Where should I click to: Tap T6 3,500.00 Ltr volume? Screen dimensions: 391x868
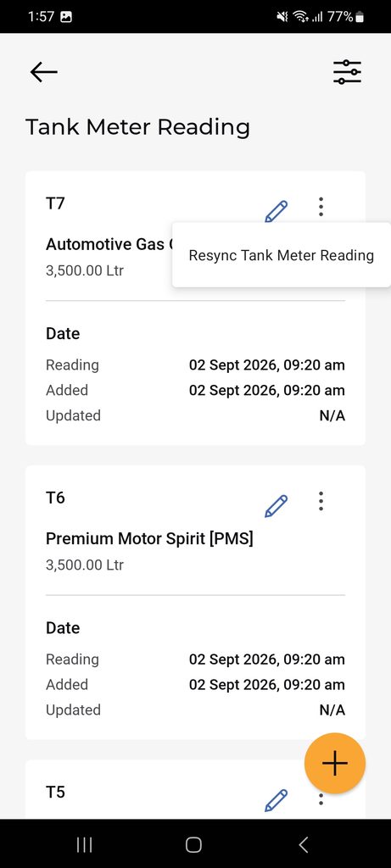pos(85,565)
